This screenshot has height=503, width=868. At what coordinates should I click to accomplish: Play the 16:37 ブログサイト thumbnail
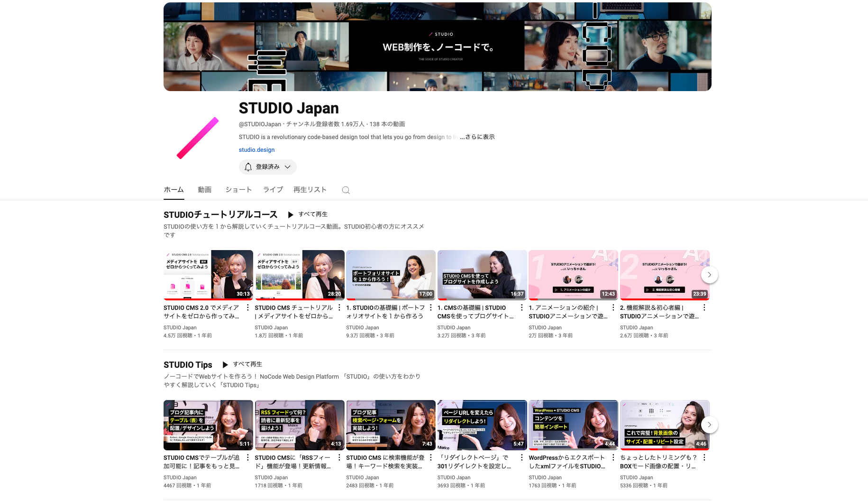coord(482,275)
